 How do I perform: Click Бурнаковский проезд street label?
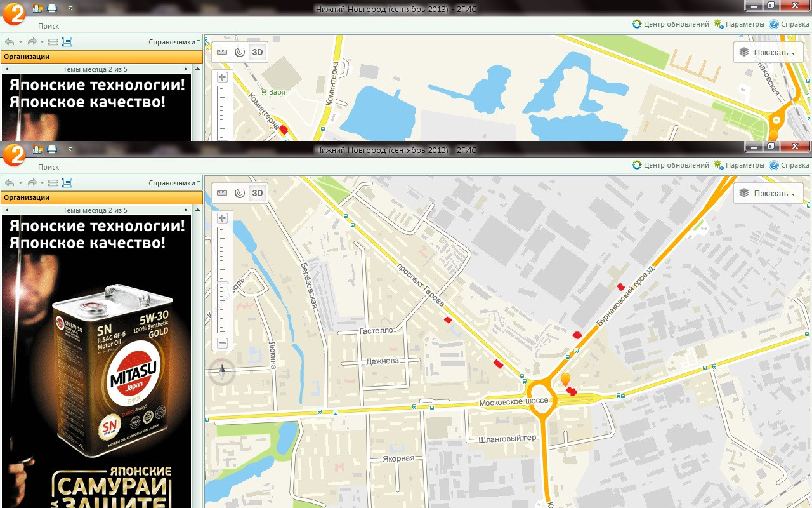click(626, 296)
